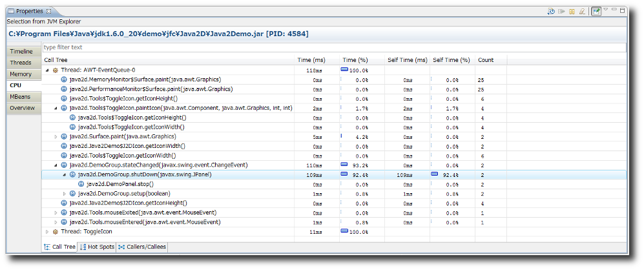Click the resume CPU profiler arrow icon

pyautogui.click(x=562, y=12)
